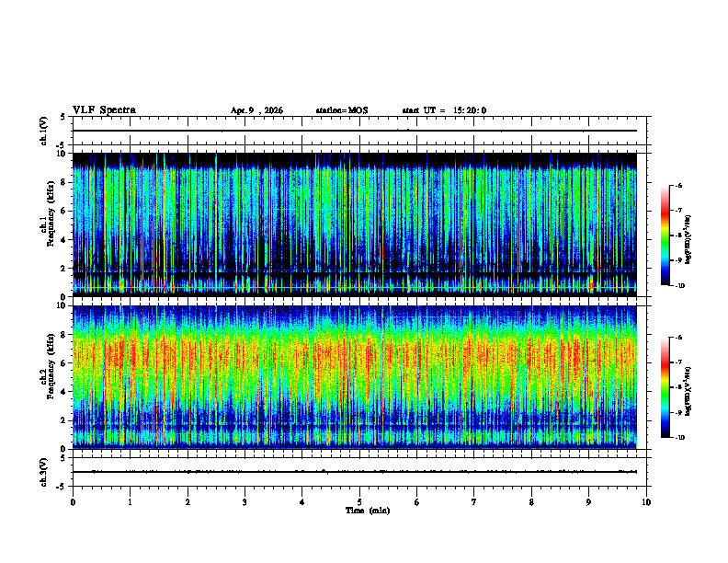Click the "-10" tick on ch.1 color bar

(x=679, y=286)
